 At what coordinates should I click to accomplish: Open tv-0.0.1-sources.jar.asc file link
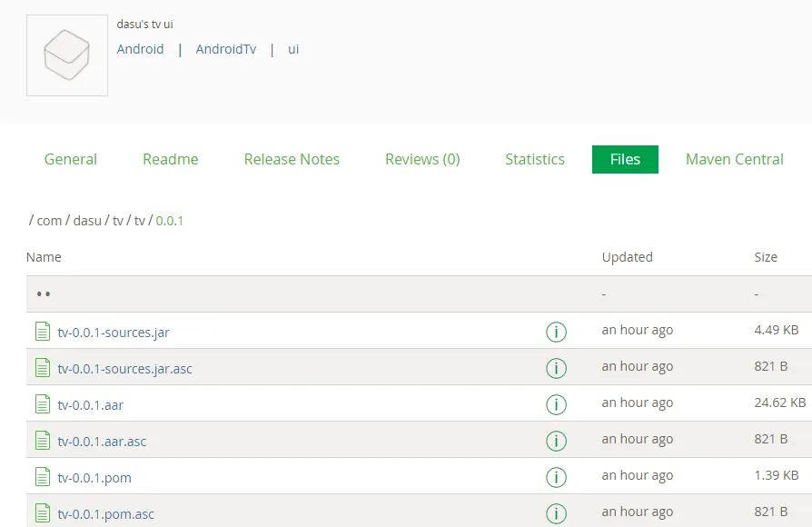[x=124, y=368]
